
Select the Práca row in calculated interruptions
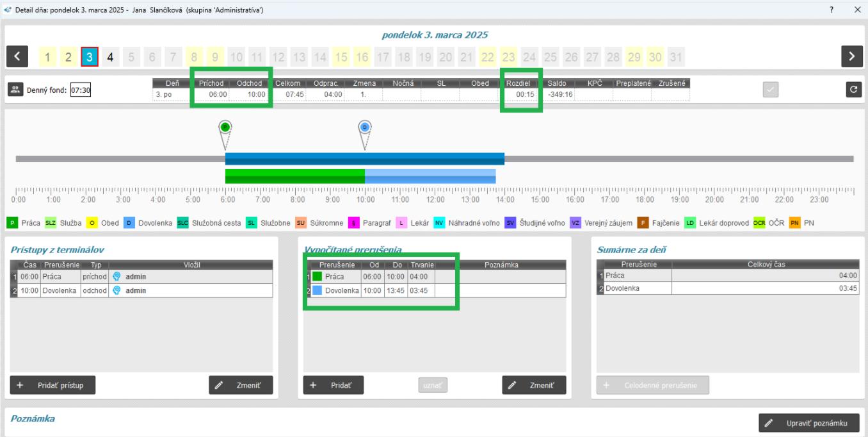tap(371, 277)
